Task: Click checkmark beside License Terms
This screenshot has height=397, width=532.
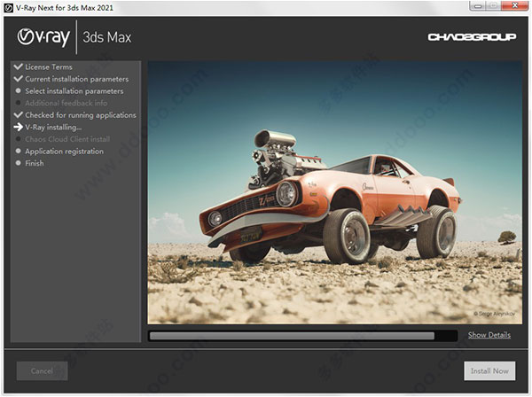Action: tap(19, 66)
